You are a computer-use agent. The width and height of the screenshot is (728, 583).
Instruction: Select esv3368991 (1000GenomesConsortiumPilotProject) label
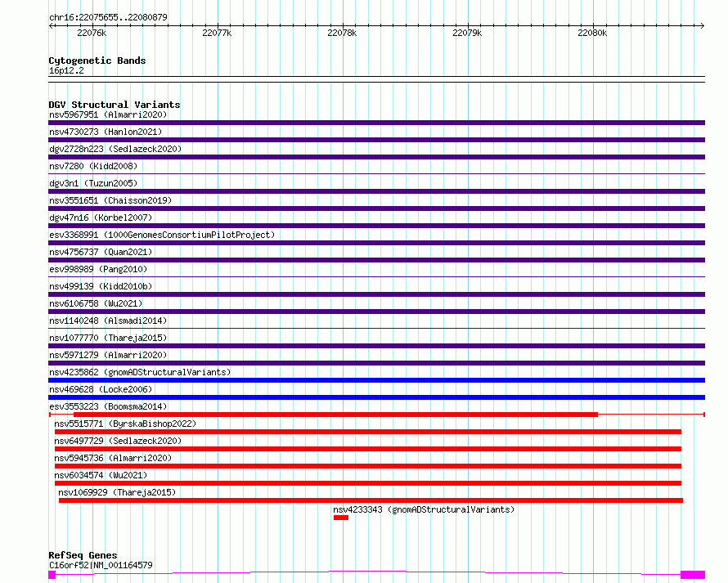click(162, 235)
